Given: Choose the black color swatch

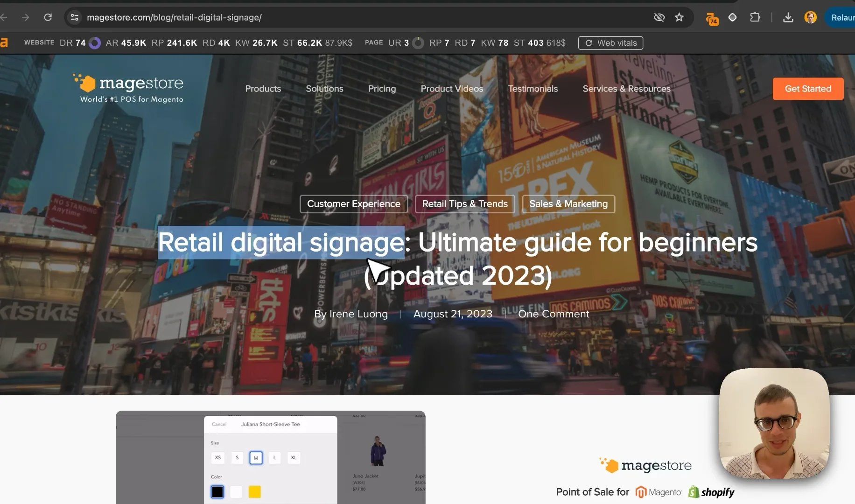Looking at the screenshot, I should tap(217, 492).
